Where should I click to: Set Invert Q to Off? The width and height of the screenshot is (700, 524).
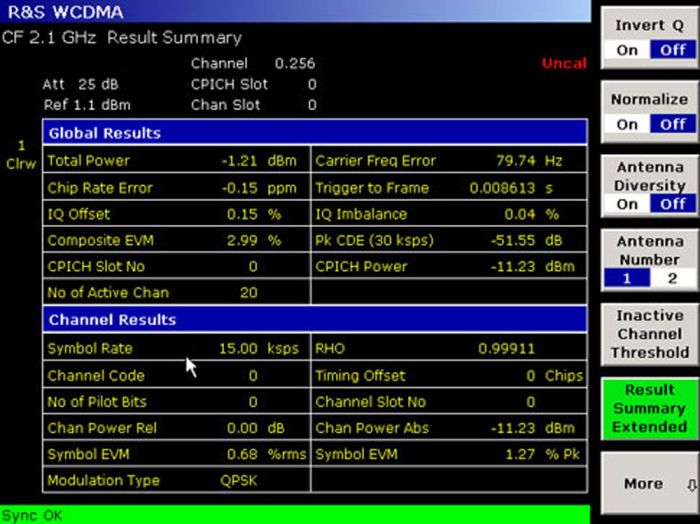point(672,50)
